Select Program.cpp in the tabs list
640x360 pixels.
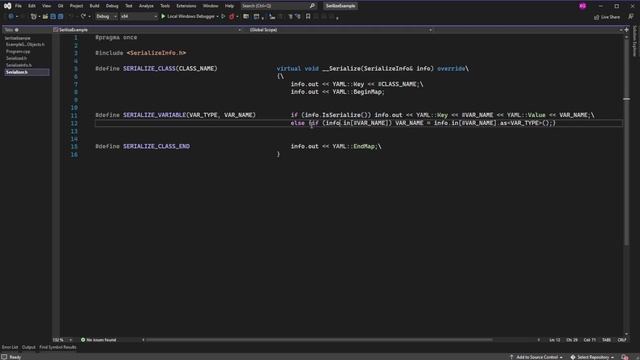[x=18, y=52]
